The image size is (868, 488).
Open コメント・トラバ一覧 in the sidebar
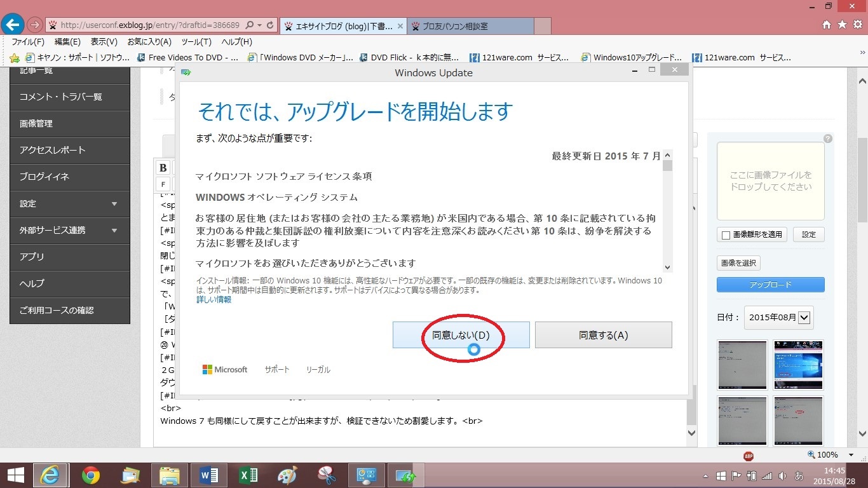pos(70,97)
